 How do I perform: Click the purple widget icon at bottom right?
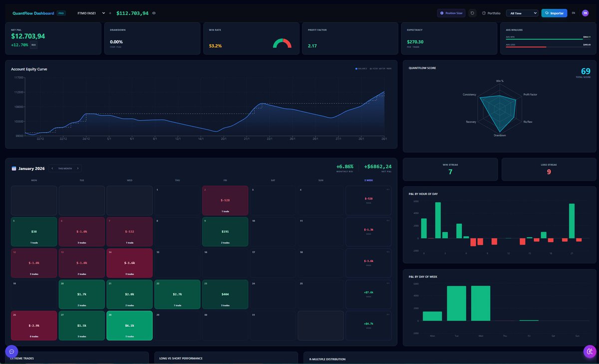589,352
